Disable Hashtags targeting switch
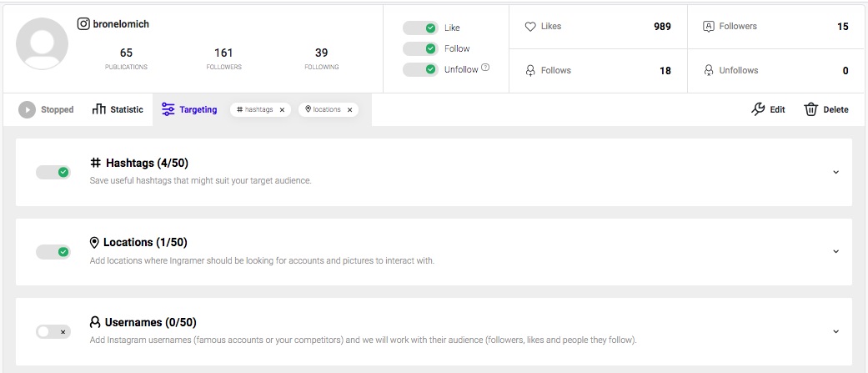Image resolution: width=868 pixels, height=373 pixels. (x=53, y=172)
